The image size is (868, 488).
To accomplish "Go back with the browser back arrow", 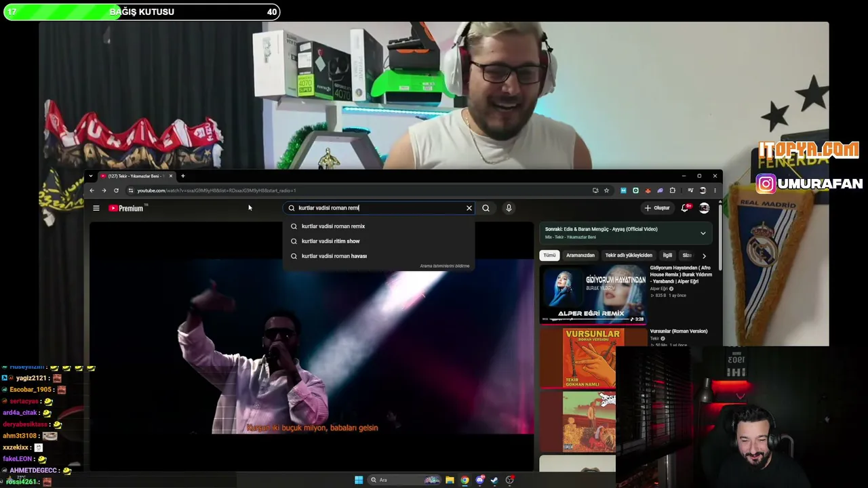I will click(92, 190).
